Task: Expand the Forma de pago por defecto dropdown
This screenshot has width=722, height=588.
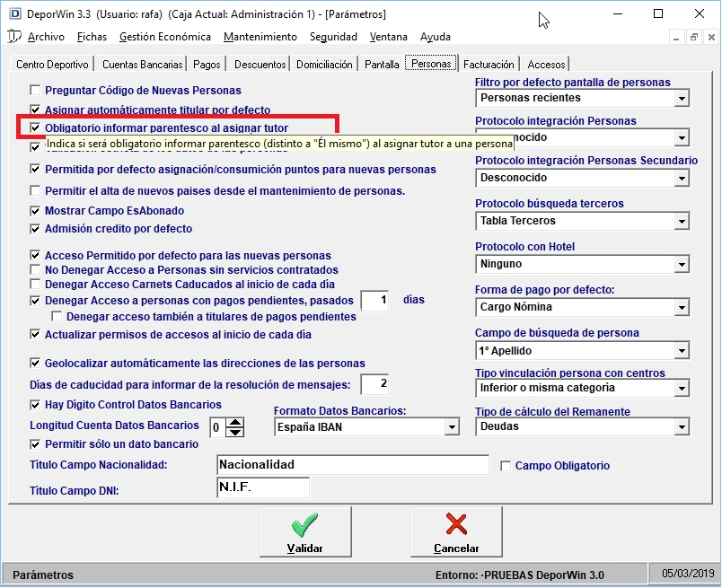Action: point(682,308)
